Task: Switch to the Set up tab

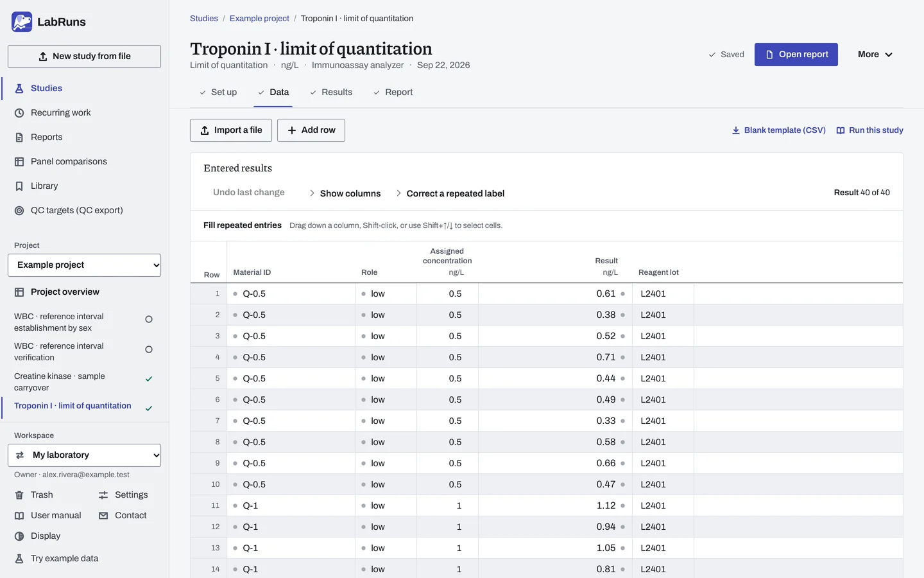Action: coord(218,92)
